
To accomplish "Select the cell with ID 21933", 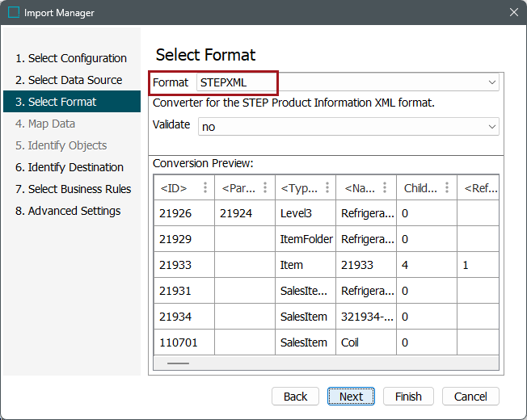I will (174, 265).
